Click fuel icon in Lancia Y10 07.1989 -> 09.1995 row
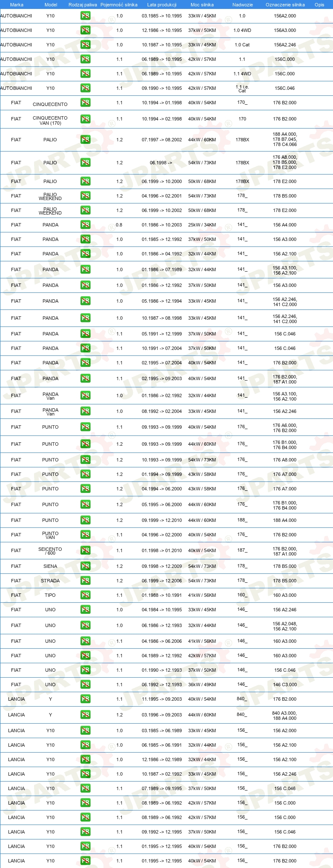 point(85,788)
